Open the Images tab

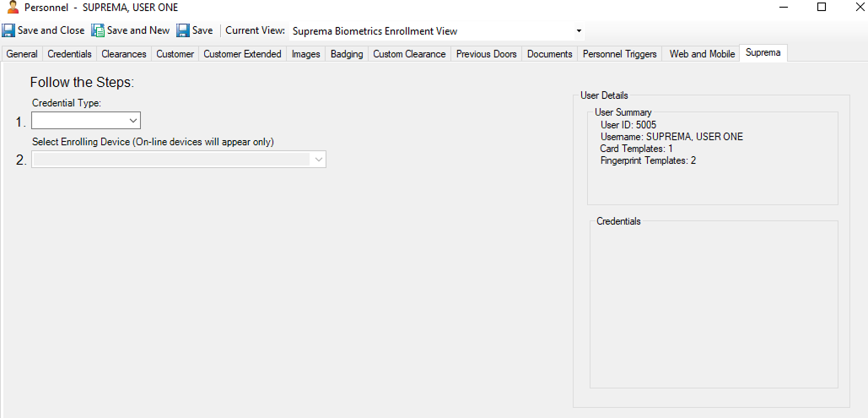[305, 54]
